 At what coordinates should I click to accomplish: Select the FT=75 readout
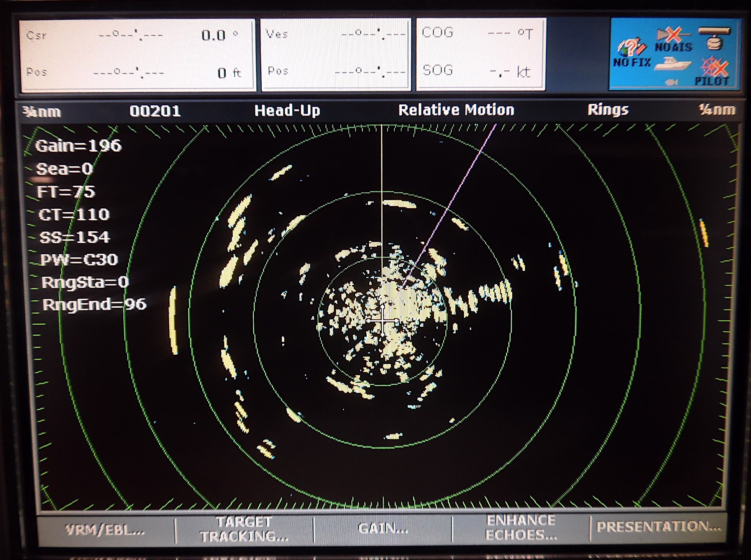point(66,192)
